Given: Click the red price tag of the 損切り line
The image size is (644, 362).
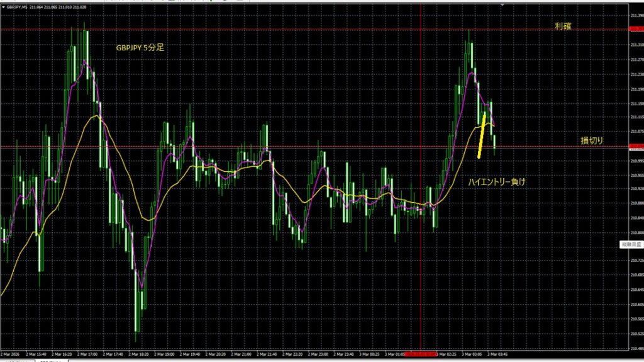Looking at the screenshot, I should coord(636,146).
